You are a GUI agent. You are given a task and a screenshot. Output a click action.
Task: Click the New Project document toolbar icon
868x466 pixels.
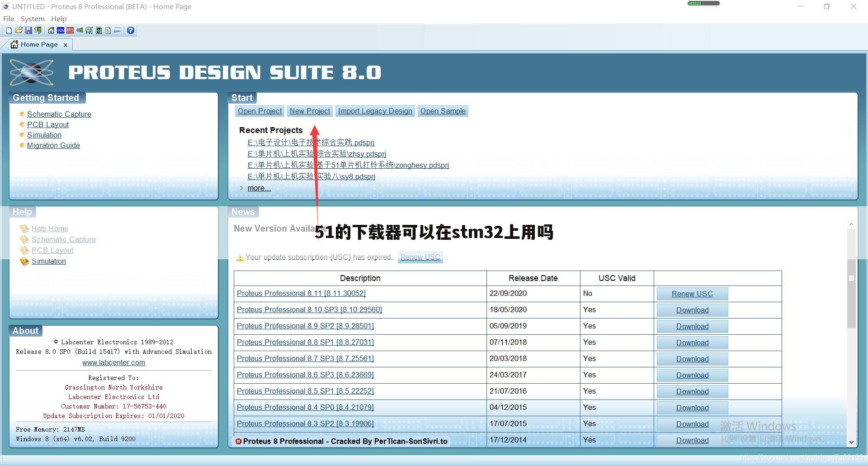click(9, 30)
